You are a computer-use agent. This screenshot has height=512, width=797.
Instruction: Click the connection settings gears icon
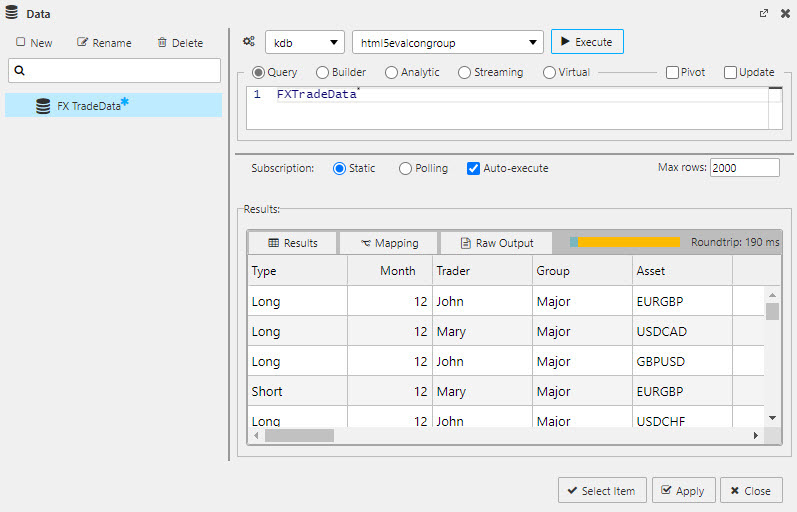(x=249, y=42)
